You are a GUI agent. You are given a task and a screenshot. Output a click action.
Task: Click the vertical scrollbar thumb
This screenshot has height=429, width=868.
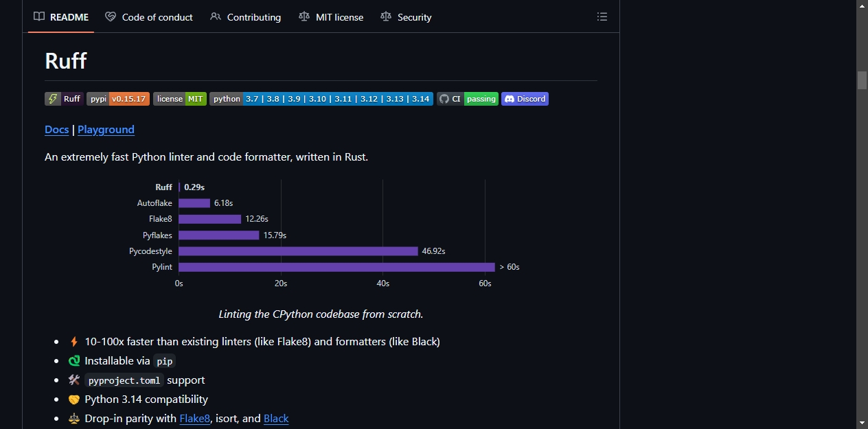[863, 80]
